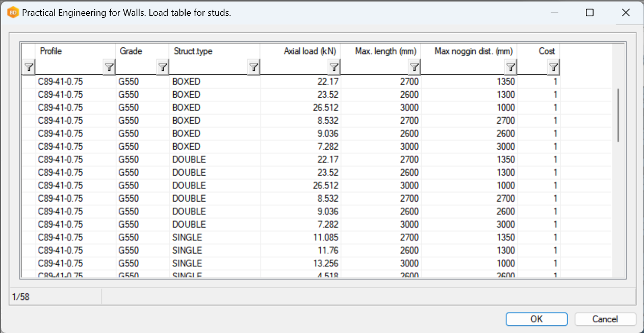
Task: Click the filter icon in Profile column
Action: [x=109, y=67]
